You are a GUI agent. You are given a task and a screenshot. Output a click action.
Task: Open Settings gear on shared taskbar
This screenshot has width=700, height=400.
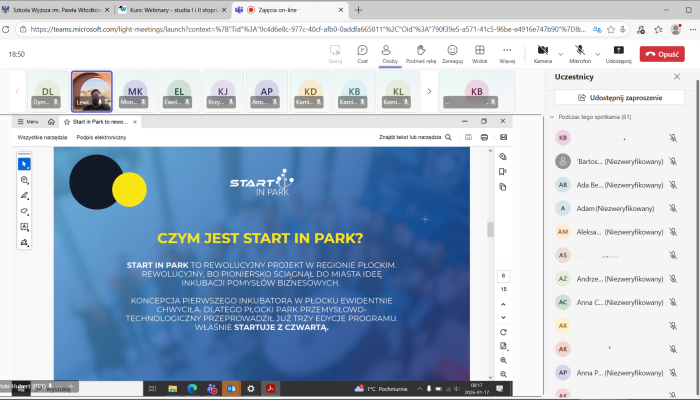click(x=251, y=388)
